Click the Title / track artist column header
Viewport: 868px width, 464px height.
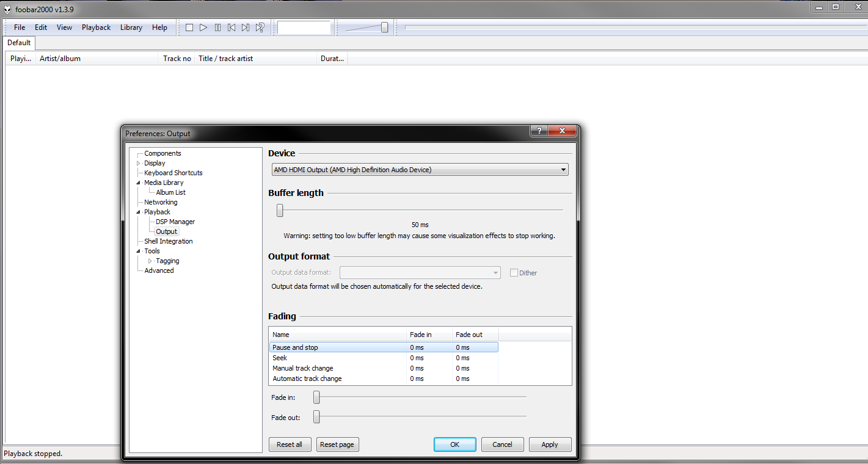(x=256, y=59)
